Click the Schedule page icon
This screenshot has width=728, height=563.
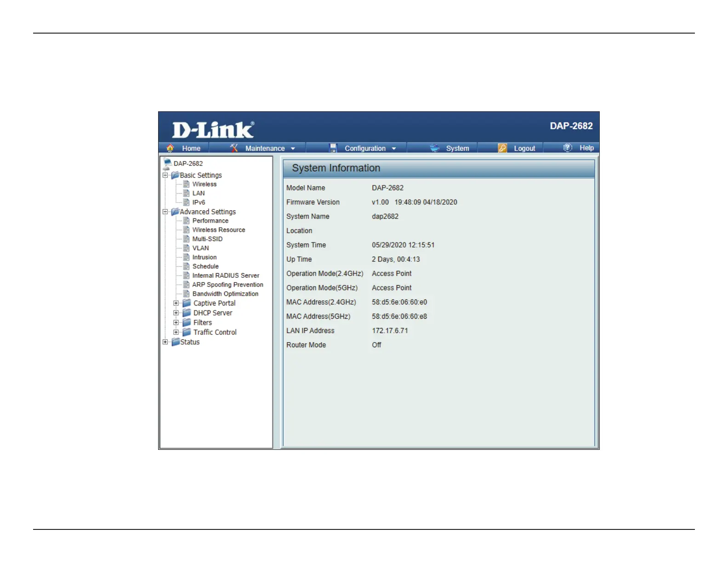[x=186, y=266]
